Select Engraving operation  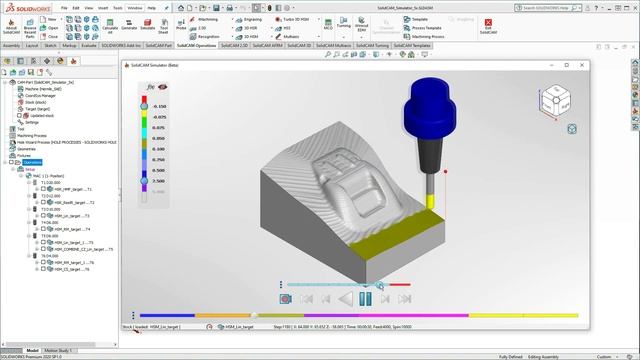pyautogui.click(x=249, y=20)
